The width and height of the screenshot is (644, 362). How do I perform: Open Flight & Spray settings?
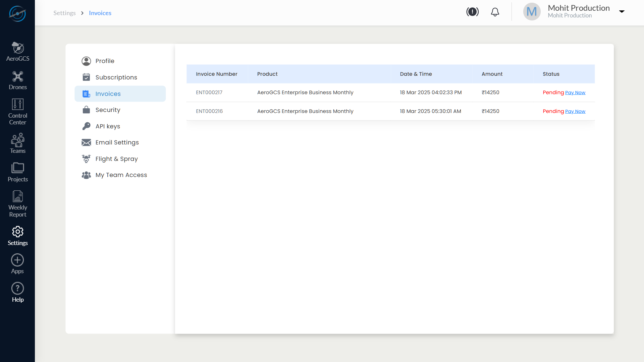coord(116,159)
